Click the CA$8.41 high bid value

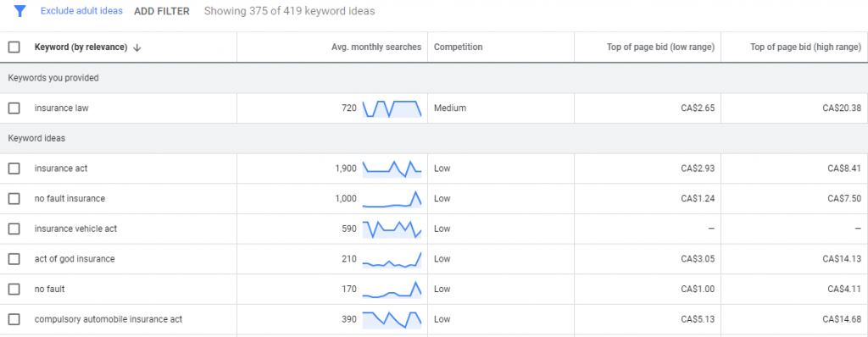844,168
